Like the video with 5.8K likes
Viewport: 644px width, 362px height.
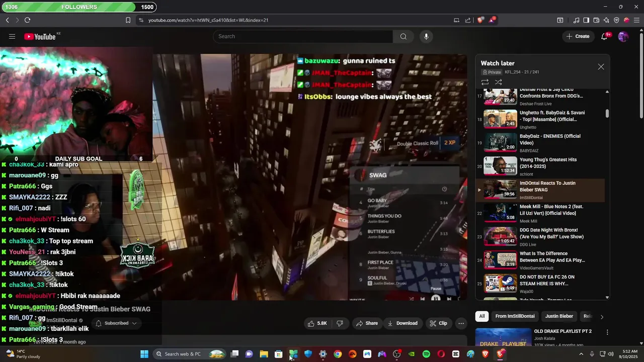(317, 323)
